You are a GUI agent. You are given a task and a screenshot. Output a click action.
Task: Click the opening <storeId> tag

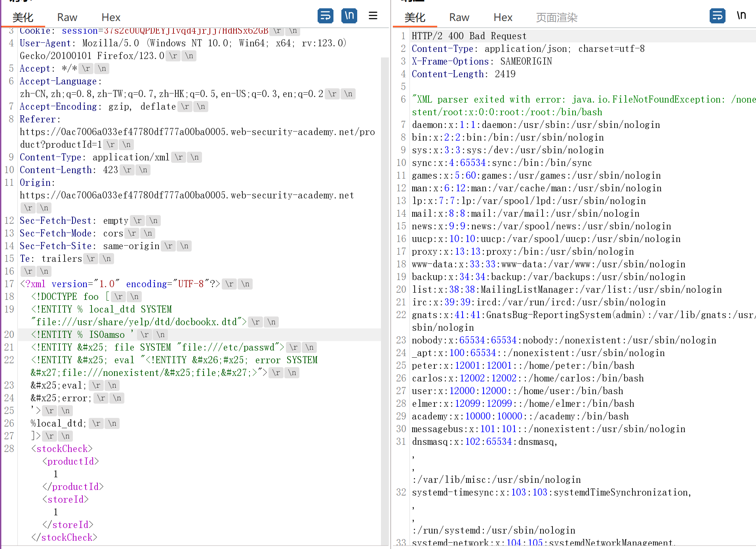(x=65, y=499)
